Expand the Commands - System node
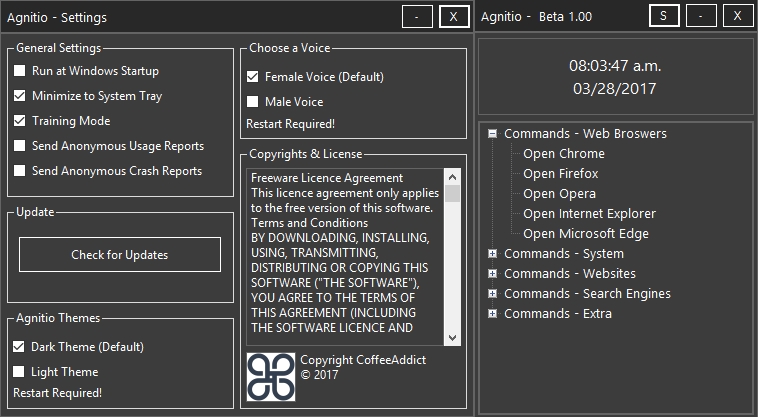The width and height of the screenshot is (758, 417). coord(492,254)
